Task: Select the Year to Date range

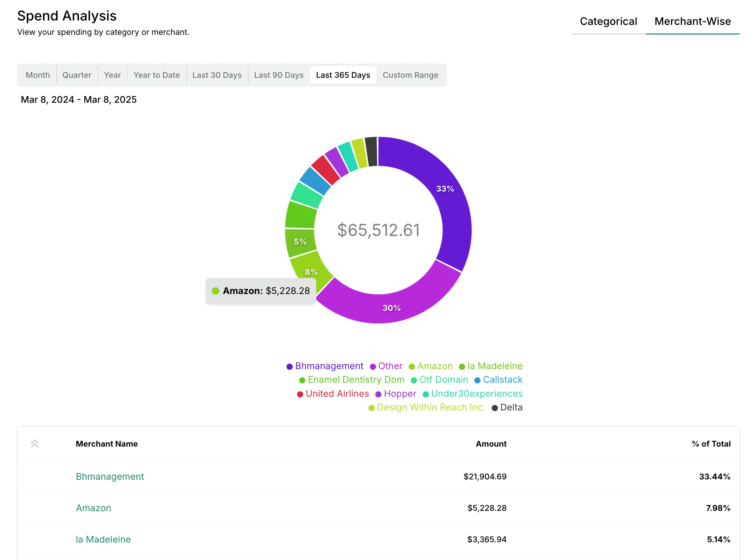Action: point(156,75)
